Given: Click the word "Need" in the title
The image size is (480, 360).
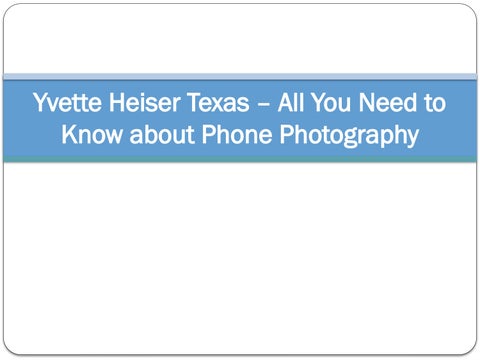Looking at the screenshot, I should tap(387, 102).
